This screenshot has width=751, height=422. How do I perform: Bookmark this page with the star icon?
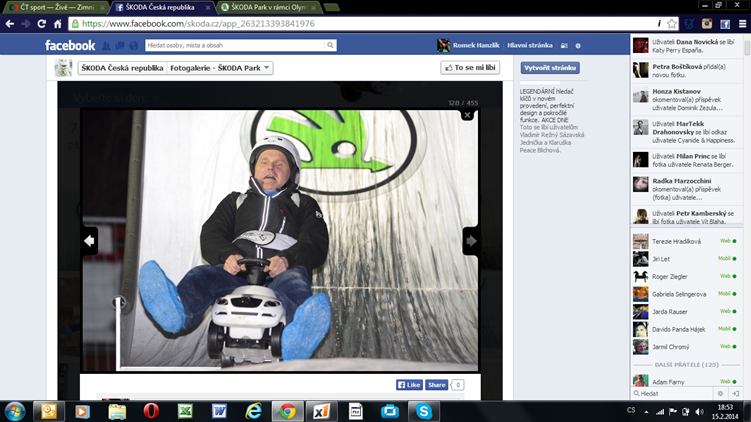coord(672,23)
